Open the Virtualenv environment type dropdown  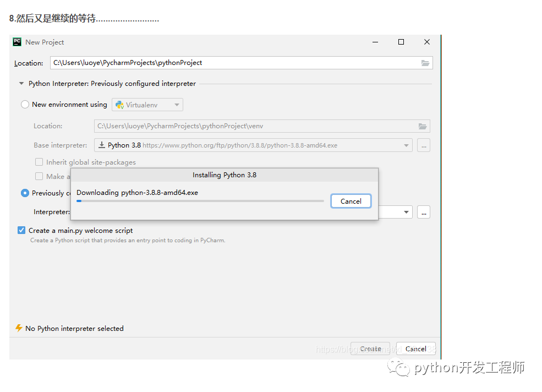147,105
